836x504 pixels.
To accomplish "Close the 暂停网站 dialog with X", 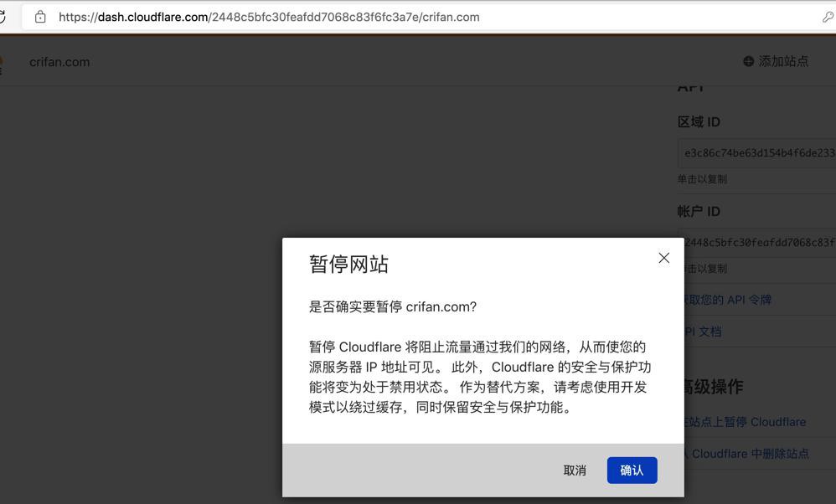I will coord(663,258).
